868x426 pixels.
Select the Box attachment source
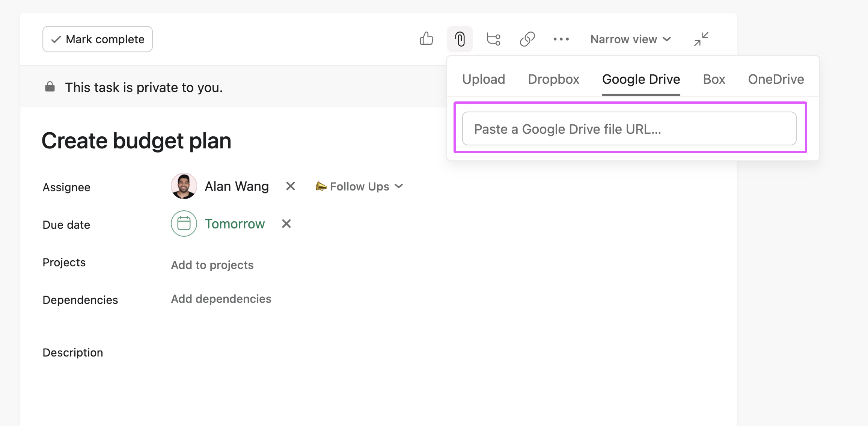[714, 79]
